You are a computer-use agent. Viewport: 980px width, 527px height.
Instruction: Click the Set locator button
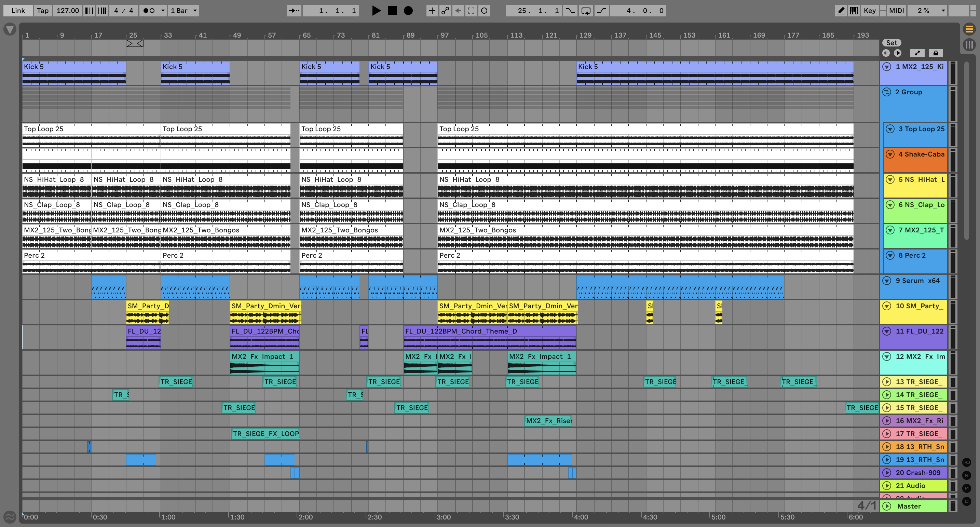point(891,43)
